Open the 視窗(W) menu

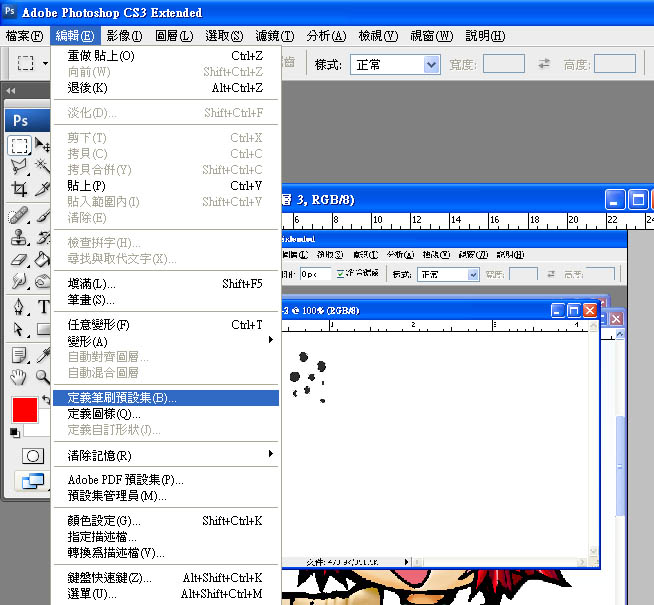coord(431,36)
